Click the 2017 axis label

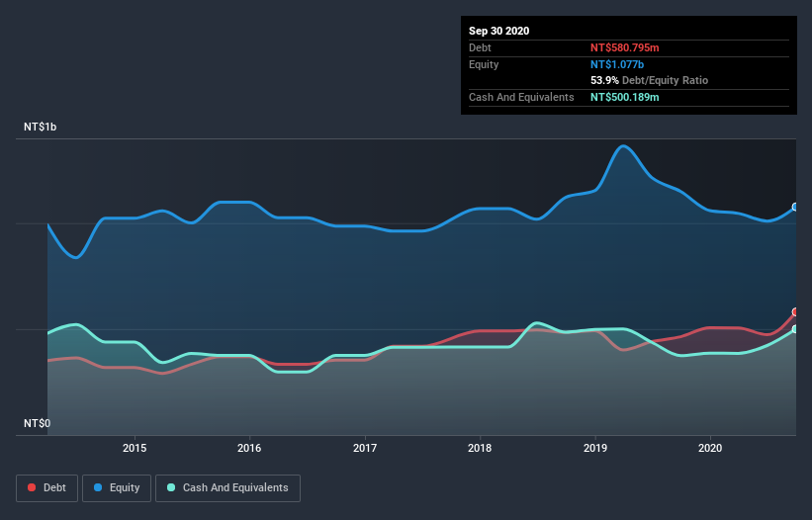[365, 448]
